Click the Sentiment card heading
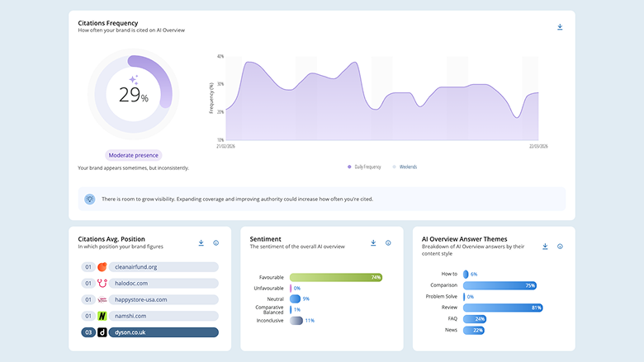The height and width of the screenshot is (362, 644). coord(265,239)
